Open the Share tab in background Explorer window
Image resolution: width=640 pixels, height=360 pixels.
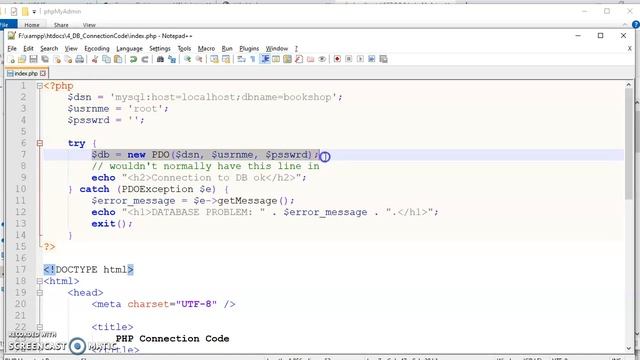point(61,25)
